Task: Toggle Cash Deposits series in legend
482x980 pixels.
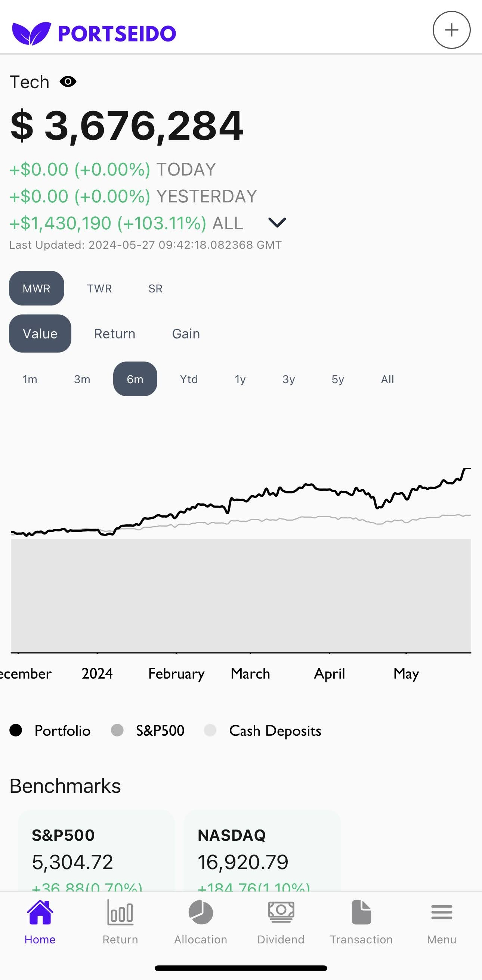Action: tap(263, 731)
